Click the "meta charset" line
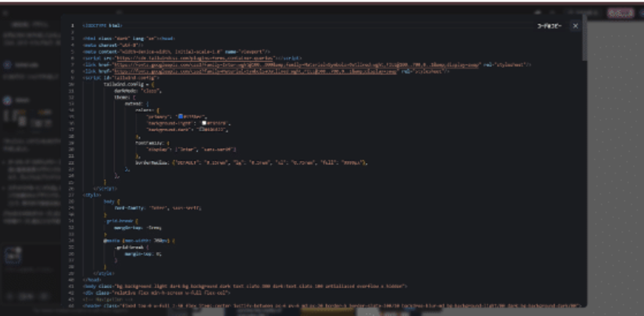Image resolution: width=644 pixels, height=316 pixels. click(113, 45)
